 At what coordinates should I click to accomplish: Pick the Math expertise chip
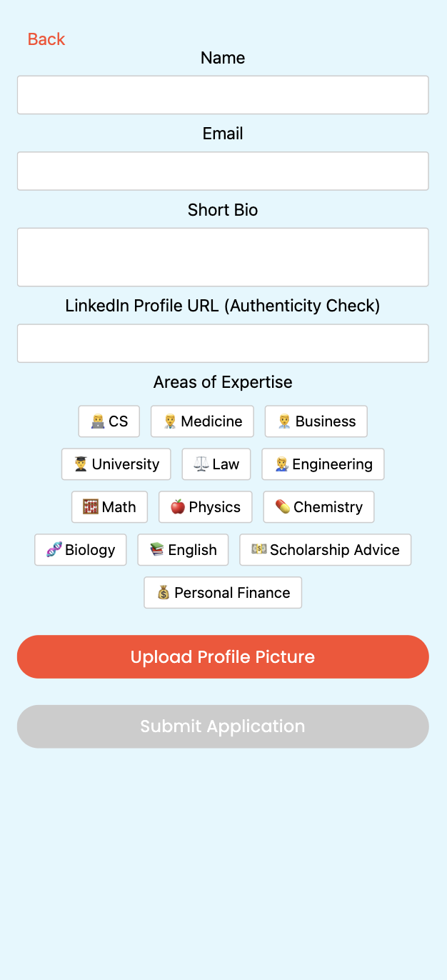tap(109, 507)
